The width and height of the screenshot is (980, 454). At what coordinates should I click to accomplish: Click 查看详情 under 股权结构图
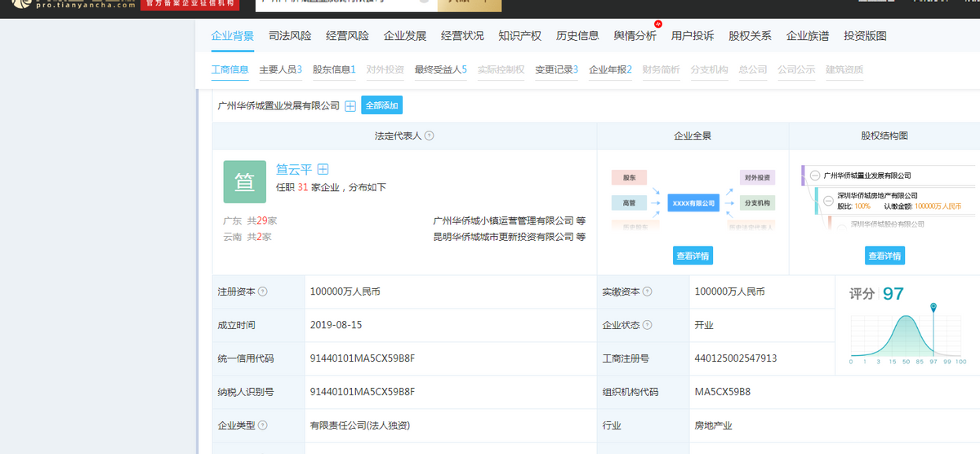(884, 256)
